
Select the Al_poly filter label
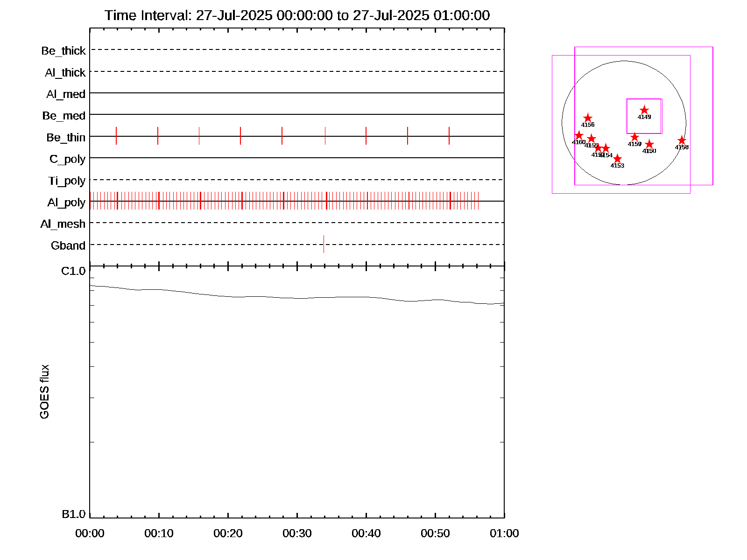click(66, 203)
